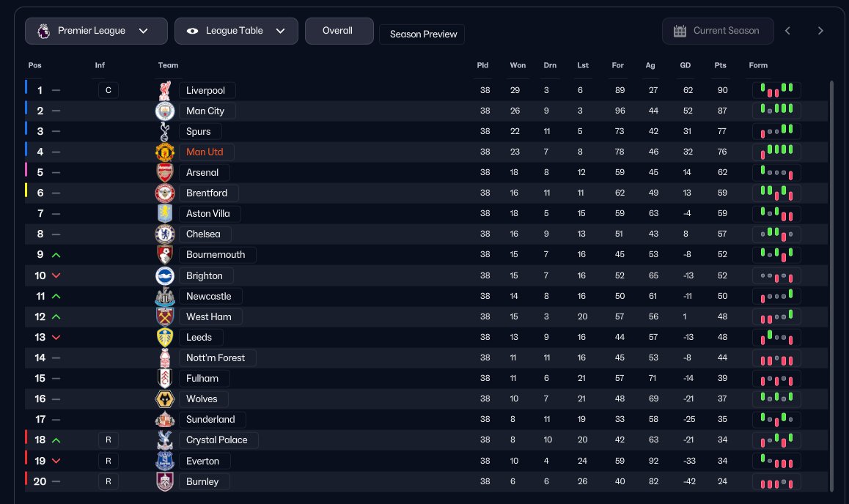Click the Man City club badge
Viewport: 849px width, 504px height.
[165, 111]
